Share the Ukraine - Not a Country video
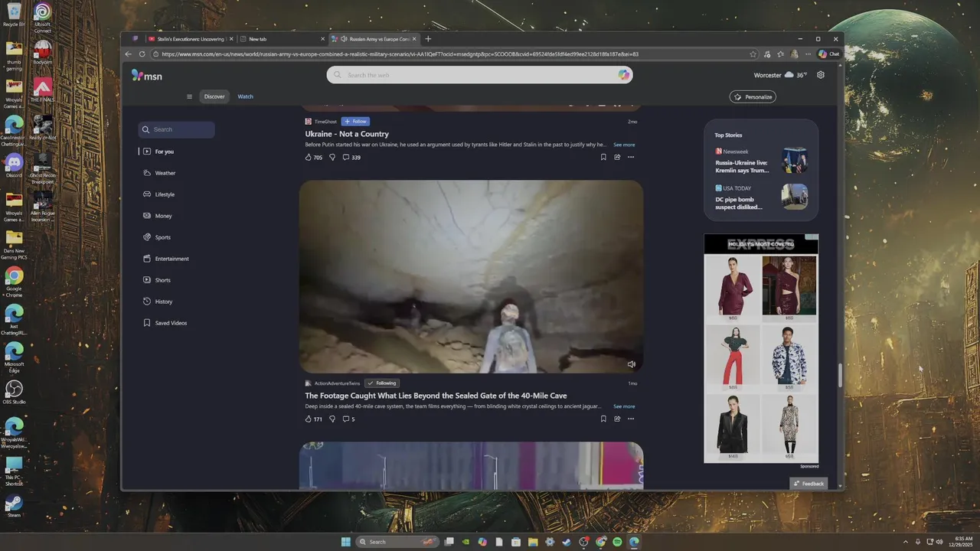The image size is (980, 551). click(617, 157)
